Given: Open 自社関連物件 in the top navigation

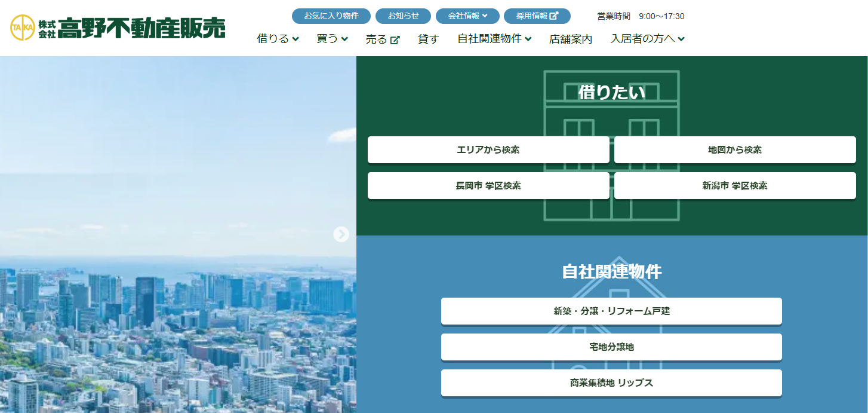Looking at the screenshot, I should tap(494, 39).
